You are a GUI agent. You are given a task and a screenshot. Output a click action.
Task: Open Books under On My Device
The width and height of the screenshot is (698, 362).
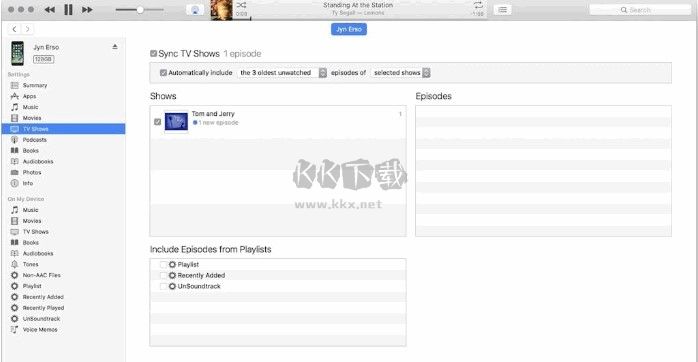(30, 243)
